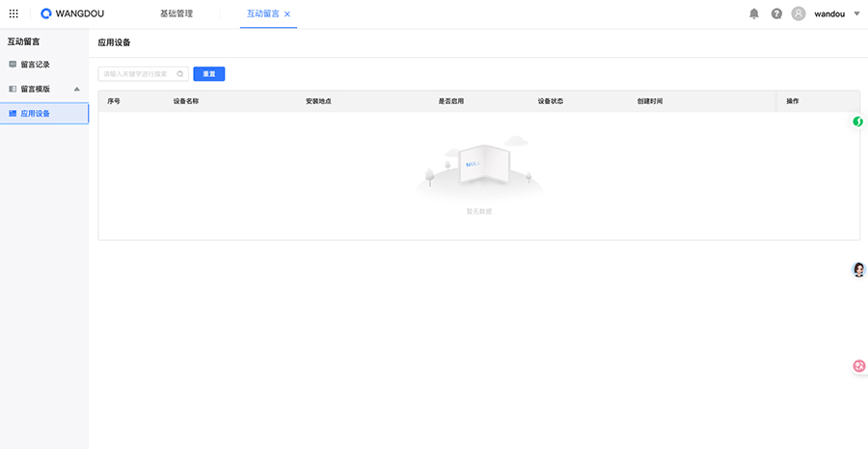Click the 留言模版 sidebar icon
Image resolution: width=868 pixels, height=449 pixels.
point(13,89)
